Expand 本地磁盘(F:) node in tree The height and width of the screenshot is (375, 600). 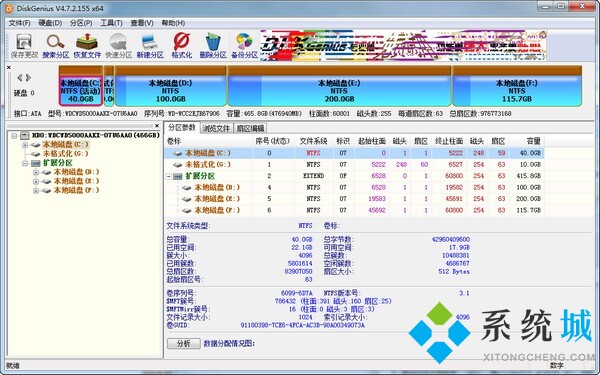click(36, 191)
